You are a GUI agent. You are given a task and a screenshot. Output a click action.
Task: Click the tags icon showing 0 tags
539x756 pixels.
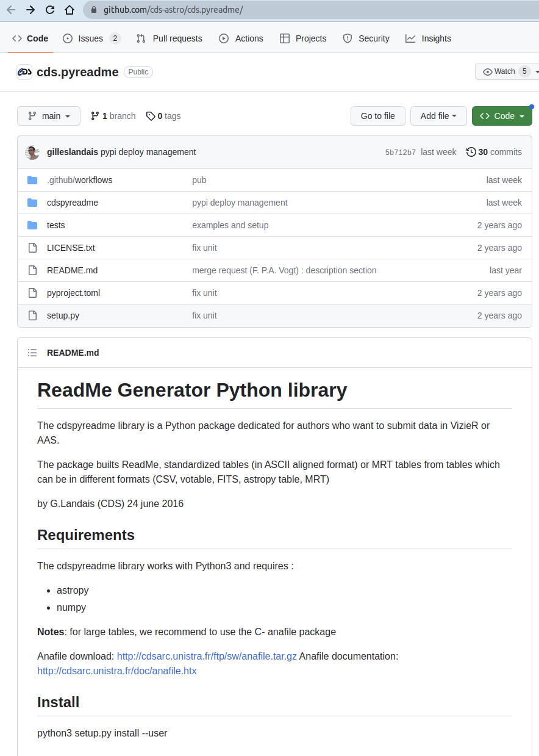(151, 116)
